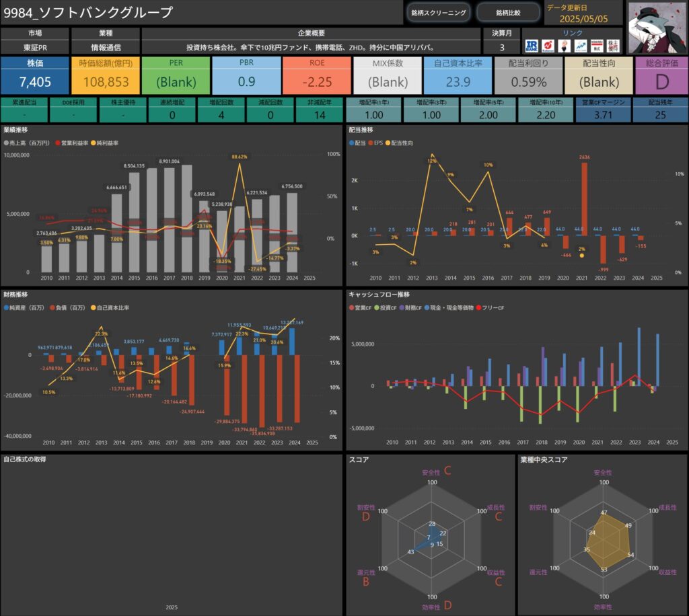689x616 pixels.
Task: Toggle the 純資産(百万) legend series
Action: 24,308
